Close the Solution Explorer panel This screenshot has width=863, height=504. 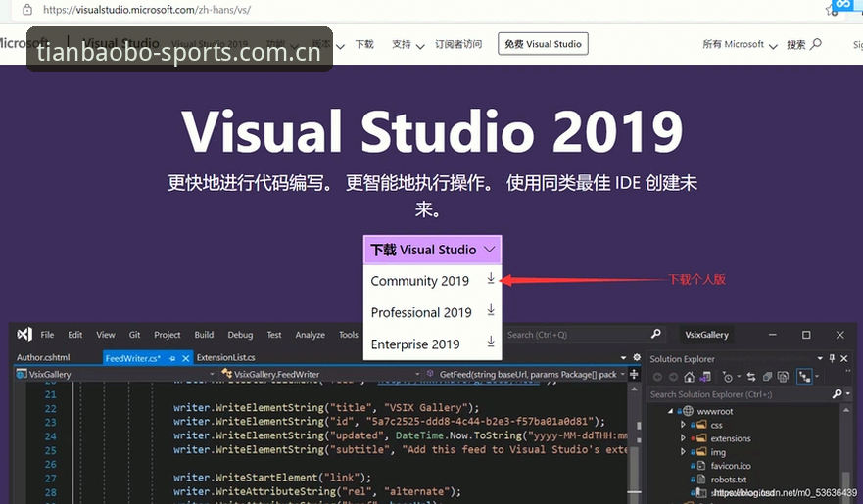click(x=844, y=358)
